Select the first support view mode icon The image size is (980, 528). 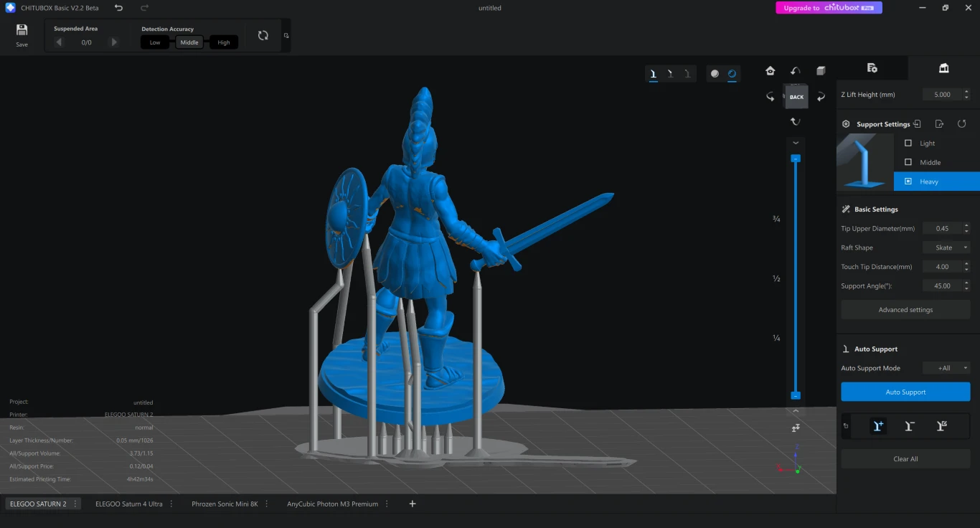tap(653, 73)
